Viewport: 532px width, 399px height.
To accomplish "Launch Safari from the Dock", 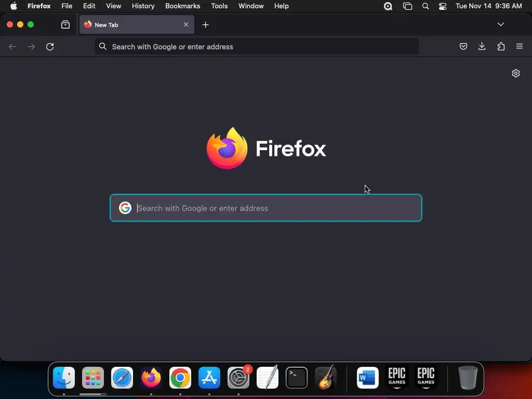I will click(122, 378).
